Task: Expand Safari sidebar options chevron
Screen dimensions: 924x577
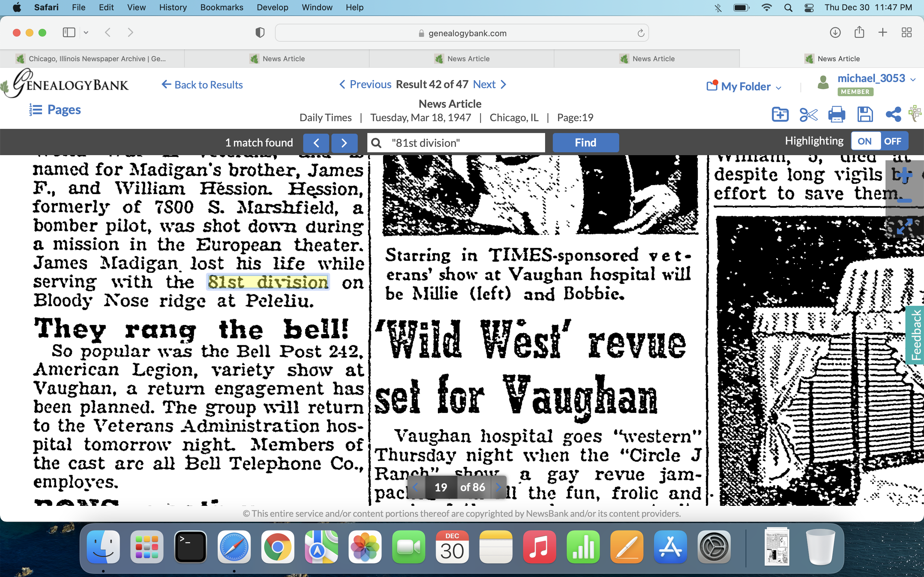Action: (86, 33)
